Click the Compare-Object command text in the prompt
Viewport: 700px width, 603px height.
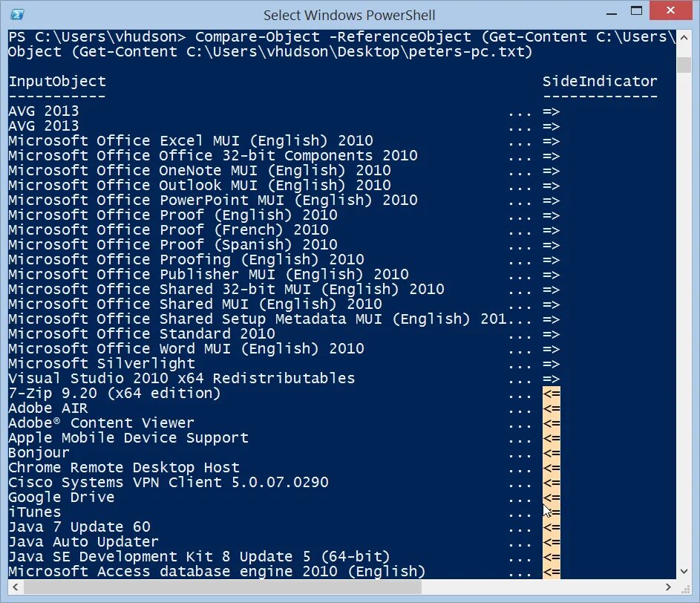(258, 36)
